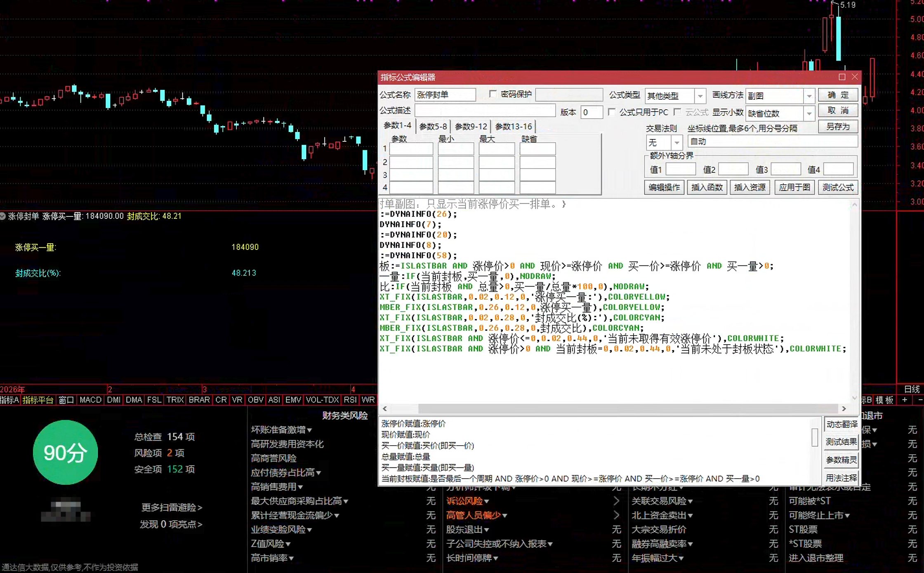Image resolution: width=924 pixels, height=573 pixels.
Task: Click 取消 button
Action: tap(838, 110)
